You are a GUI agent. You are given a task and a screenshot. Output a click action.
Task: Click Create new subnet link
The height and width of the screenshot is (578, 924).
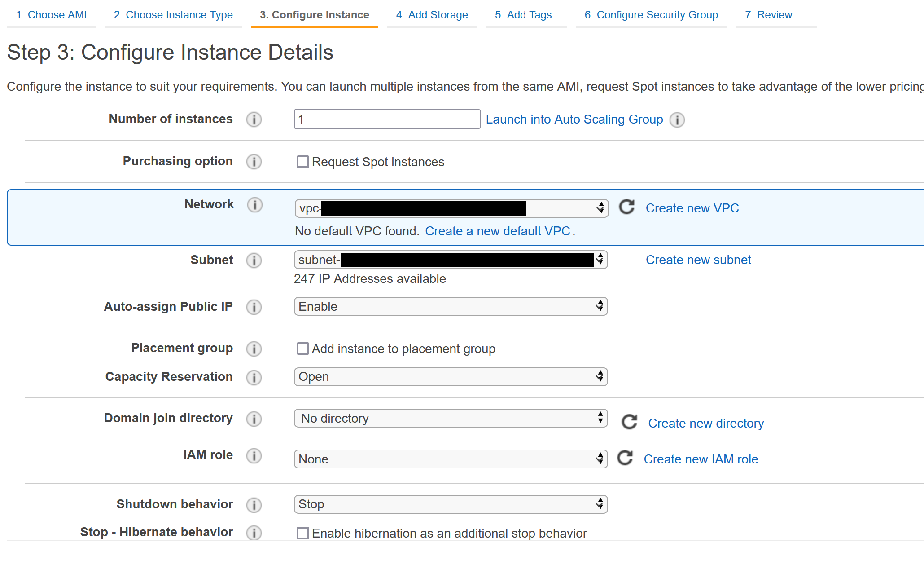click(698, 260)
